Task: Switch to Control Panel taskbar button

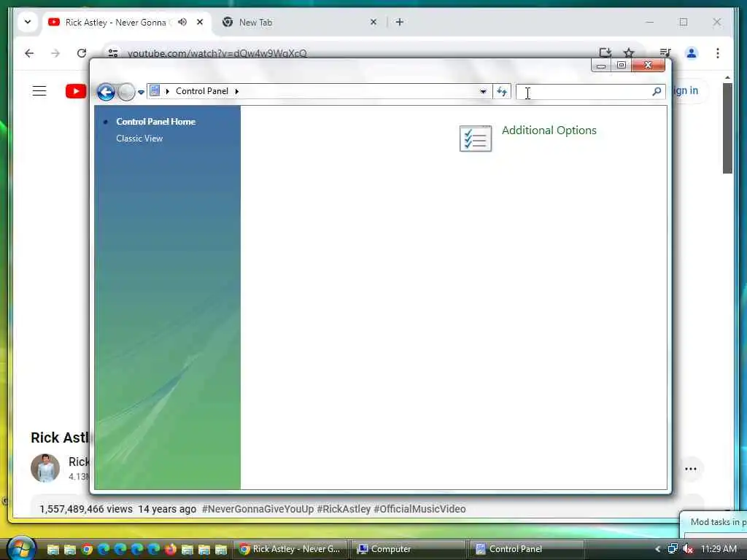Action: 527,549
